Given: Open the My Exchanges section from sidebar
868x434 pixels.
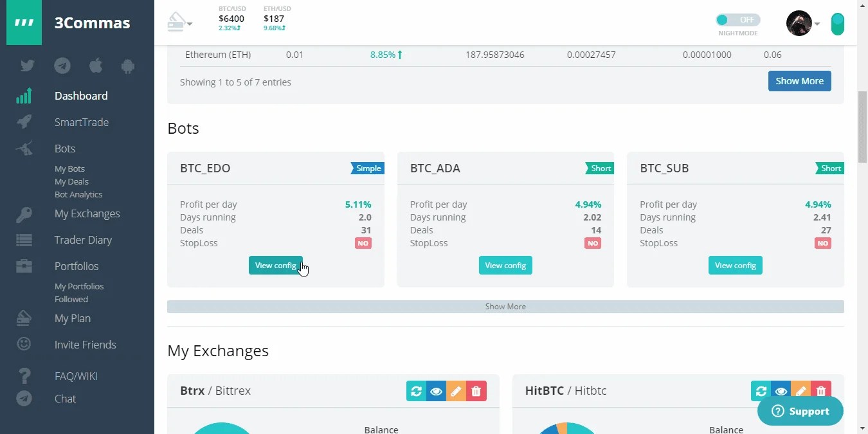Looking at the screenshot, I should pyautogui.click(x=86, y=213).
